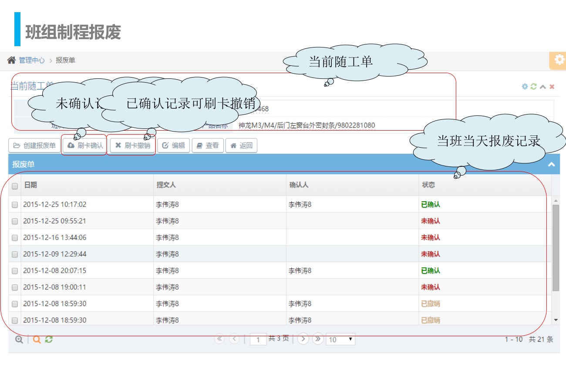Click the panel settings gear icon
This screenshot has height=392, width=566.
[x=525, y=87]
